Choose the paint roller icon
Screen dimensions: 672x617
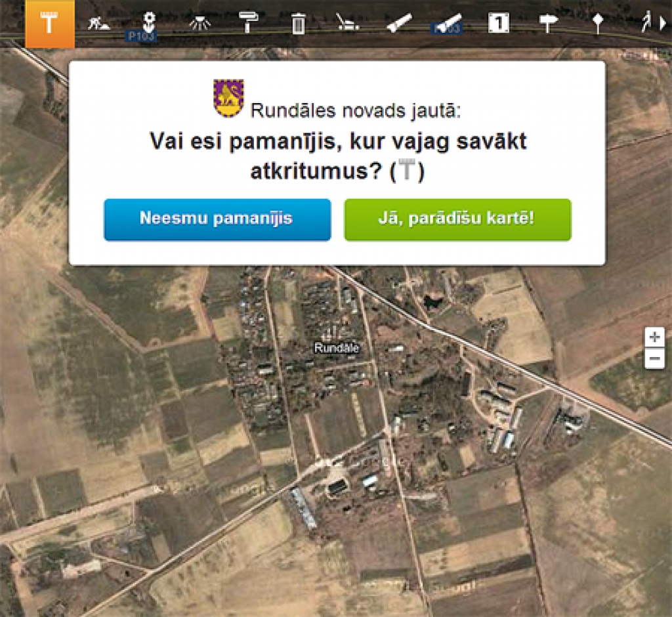click(x=249, y=23)
